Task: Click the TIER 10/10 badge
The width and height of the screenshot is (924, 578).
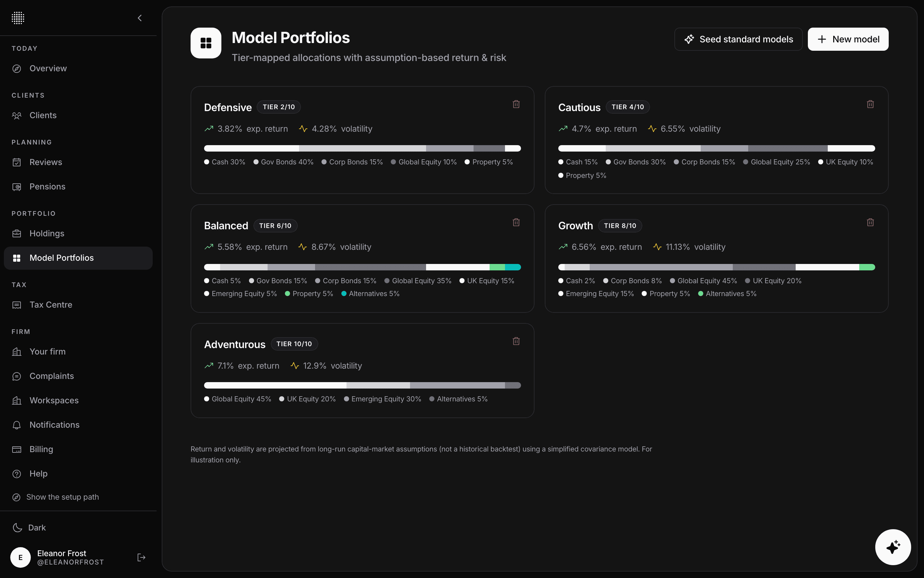Action: (x=295, y=344)
